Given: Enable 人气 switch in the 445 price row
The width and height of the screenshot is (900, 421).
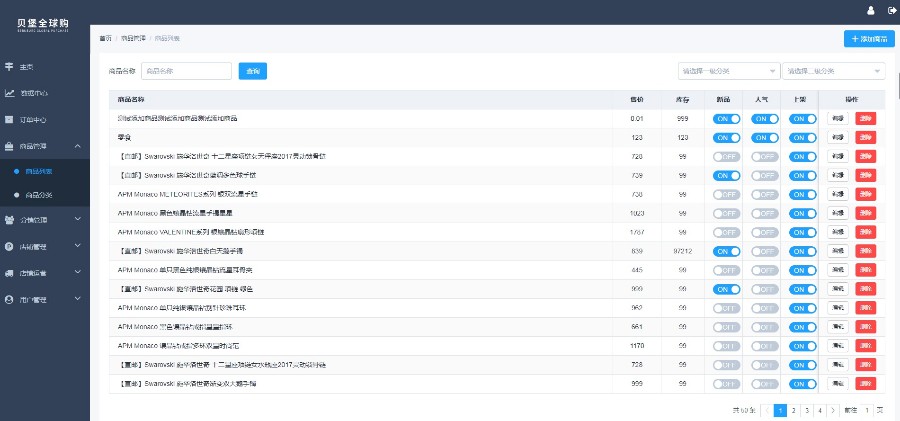Looking at the screenshot, I should (765, 271).
